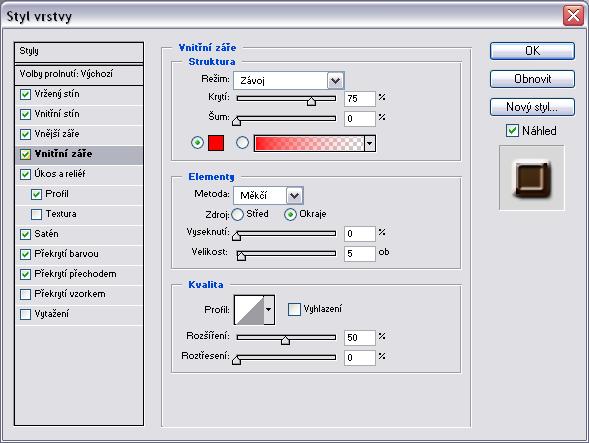Expand the gradient picker arrow
This screenshot has height=443, width=589.
pyautogui.click(x=370, y=144)
